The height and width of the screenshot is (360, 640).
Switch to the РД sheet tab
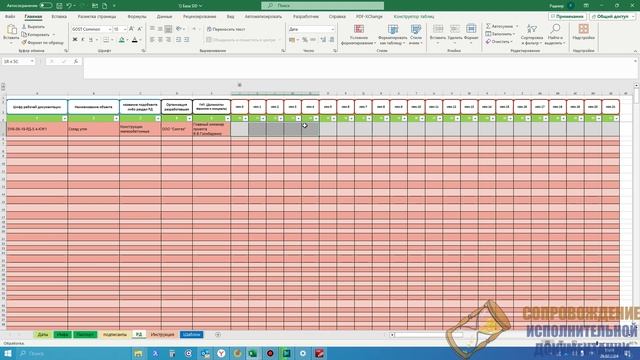[x=139, y=334]
